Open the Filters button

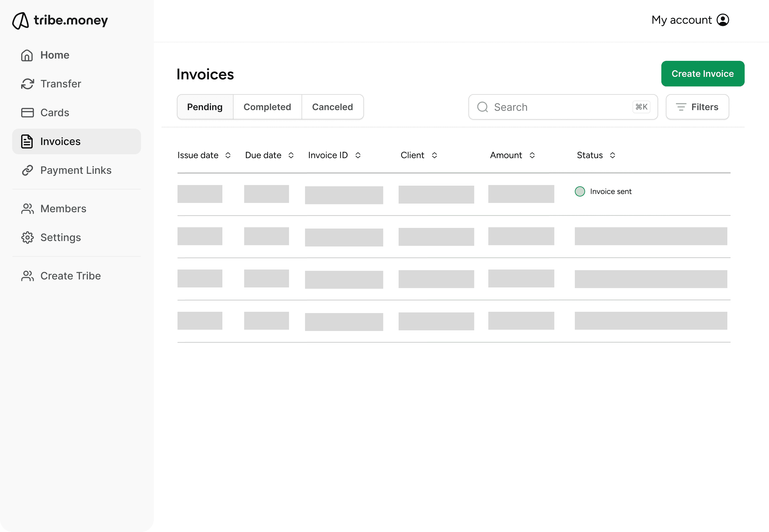point(697,107)
